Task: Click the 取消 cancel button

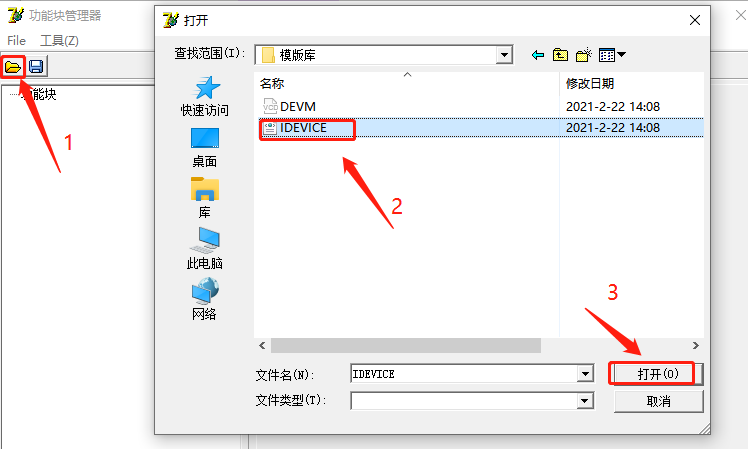Action: coord(658,401)
